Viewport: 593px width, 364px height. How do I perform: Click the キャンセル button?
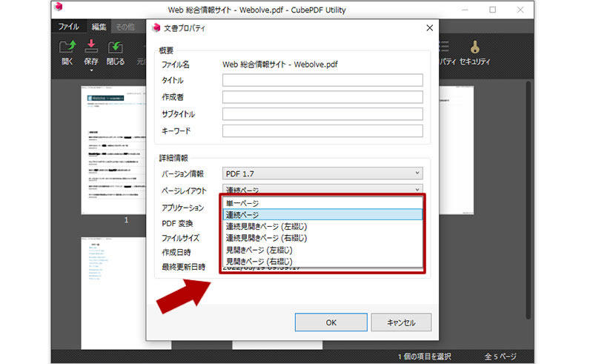pos(401,322)
